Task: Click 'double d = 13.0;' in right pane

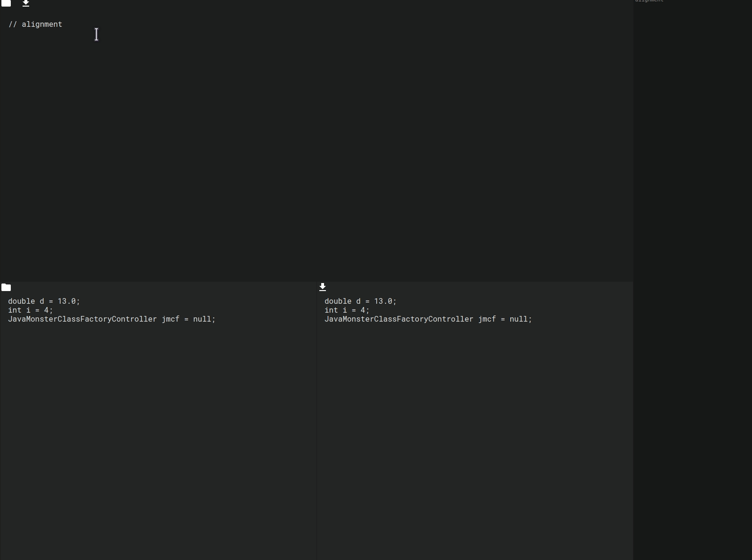Action: tap(360, 301)
